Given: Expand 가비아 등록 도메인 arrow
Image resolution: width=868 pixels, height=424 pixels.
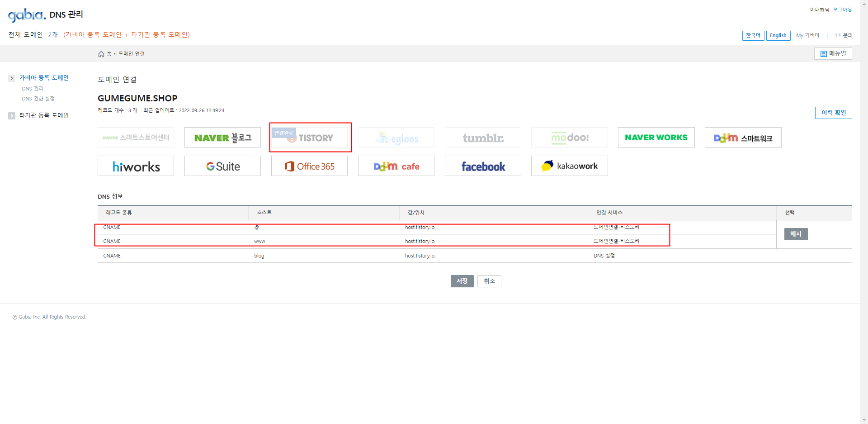Looking at the screenshot, I should coord(12,78).
